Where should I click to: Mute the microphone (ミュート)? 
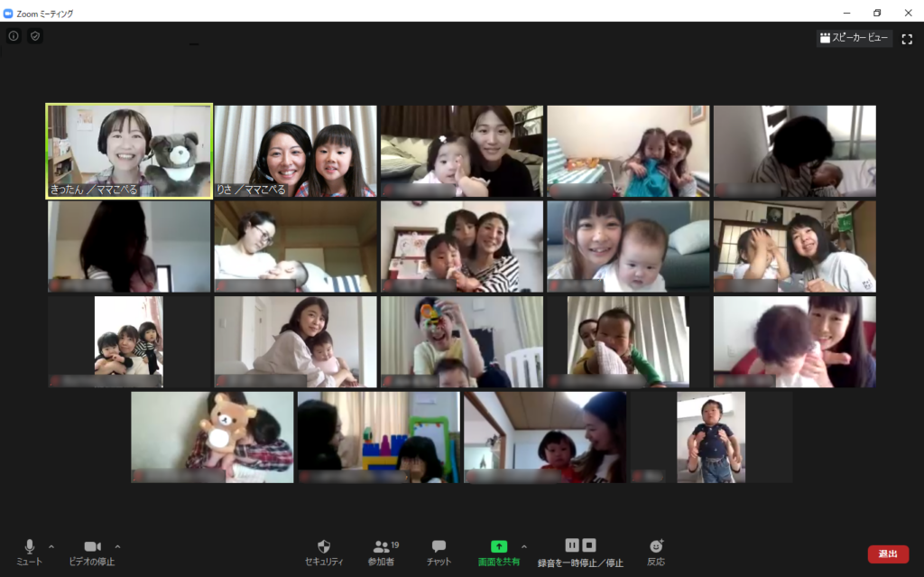coord(29,552)
